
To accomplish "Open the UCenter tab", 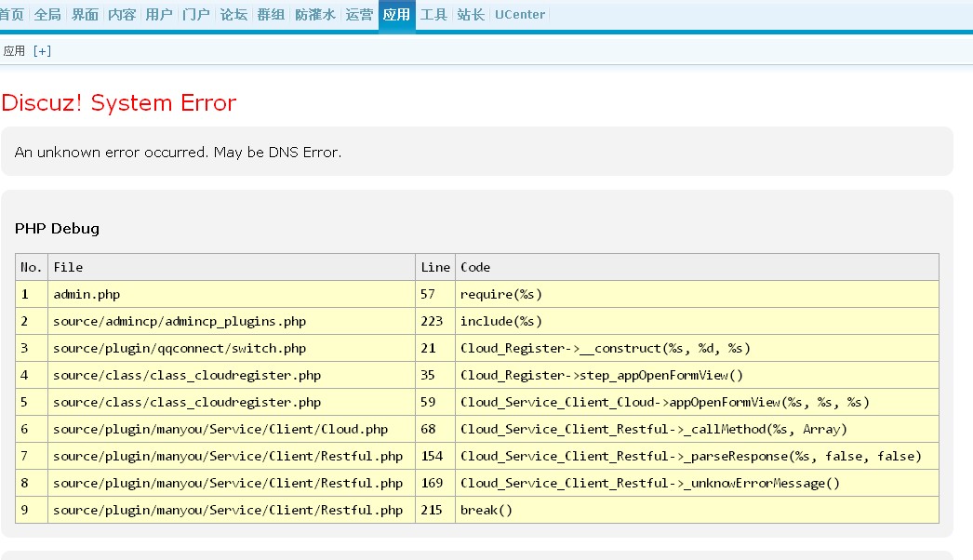I will [520, 15].
